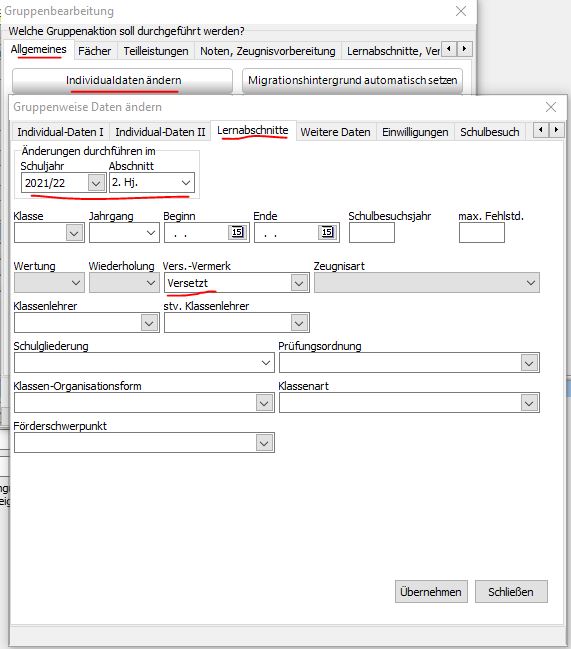
Task: Open the Ende date calendar picker icon
Action: 327,232
